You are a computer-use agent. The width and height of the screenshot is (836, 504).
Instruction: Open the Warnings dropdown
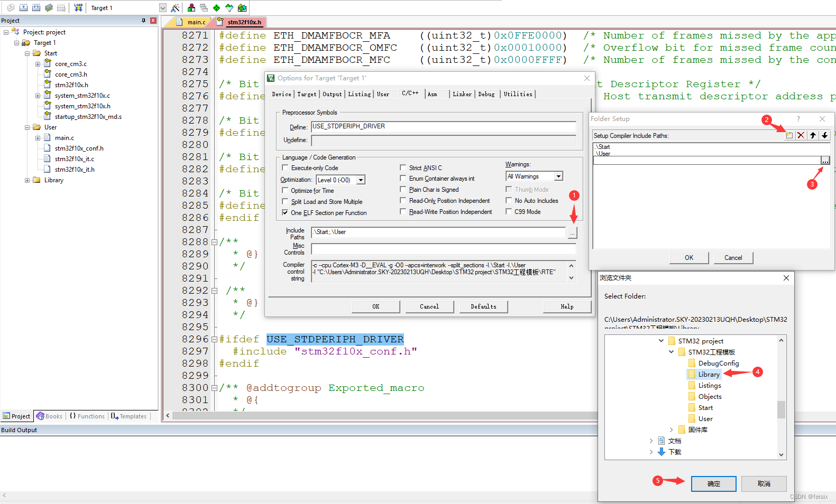pos(558,176)
